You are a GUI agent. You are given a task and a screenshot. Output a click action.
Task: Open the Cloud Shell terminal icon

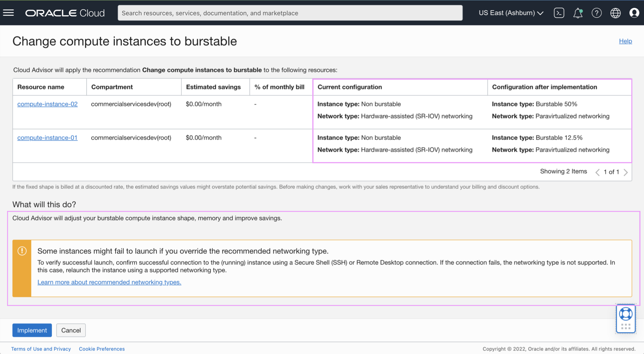(x=559, y=13)
